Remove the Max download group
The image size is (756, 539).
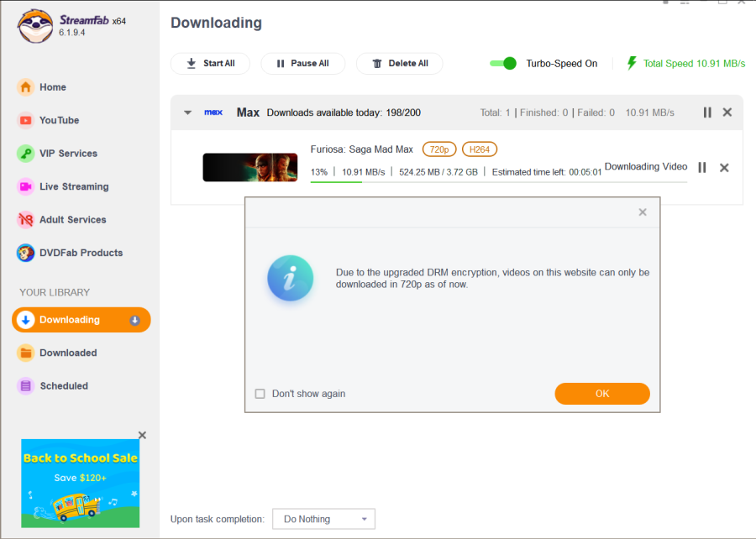(727, 113)
